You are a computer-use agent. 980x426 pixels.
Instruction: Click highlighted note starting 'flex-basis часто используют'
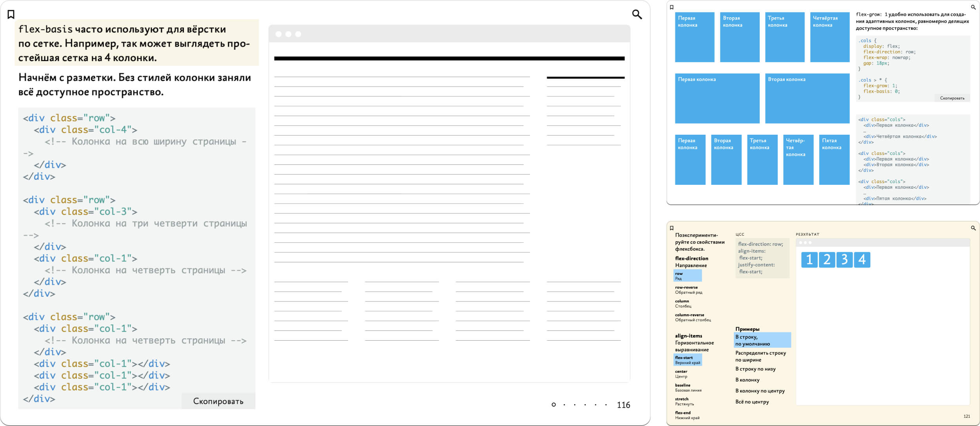click(137, 43)
